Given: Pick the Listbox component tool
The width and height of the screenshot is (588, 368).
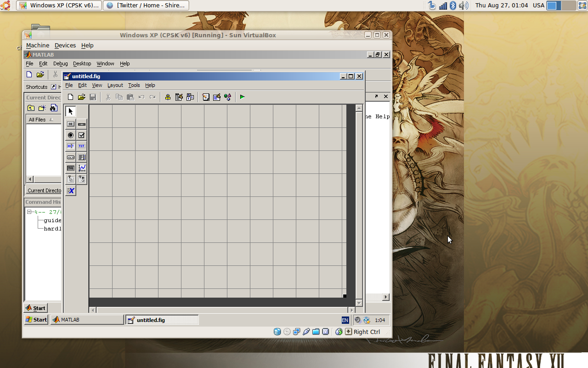Looking at the screenshot, I should (82, 157).
